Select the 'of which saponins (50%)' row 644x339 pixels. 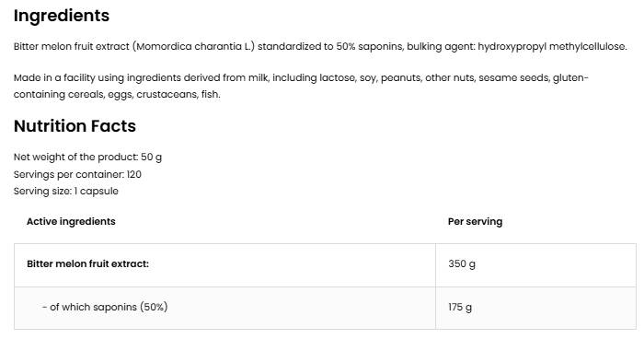(x=325, y=308)
